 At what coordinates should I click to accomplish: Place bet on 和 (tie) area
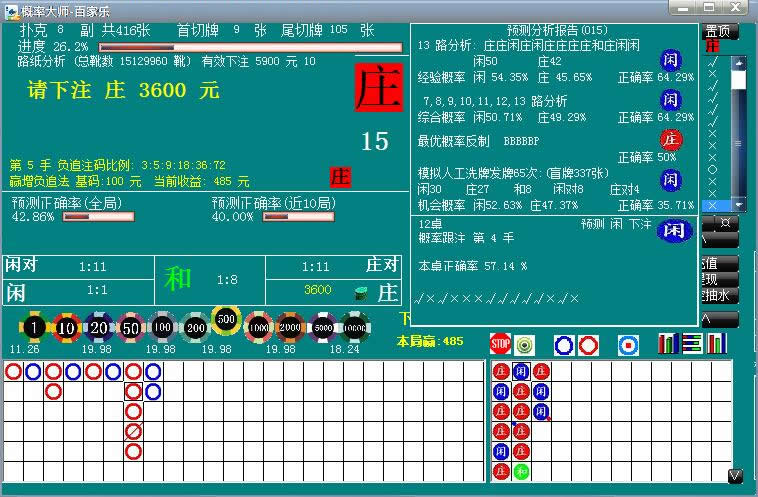[210, 280]
